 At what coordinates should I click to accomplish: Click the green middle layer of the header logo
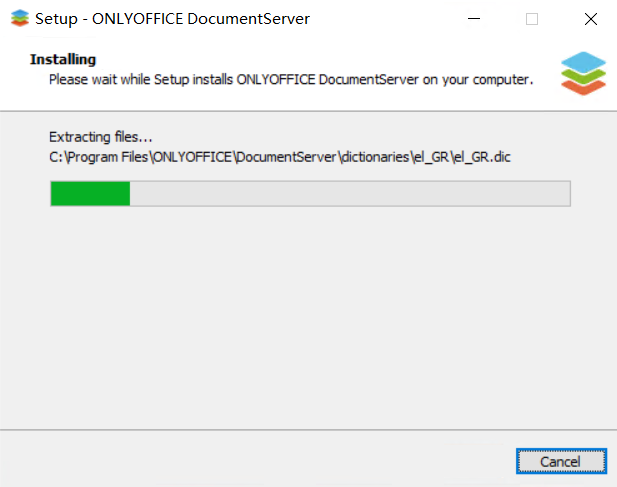point(583,76)
